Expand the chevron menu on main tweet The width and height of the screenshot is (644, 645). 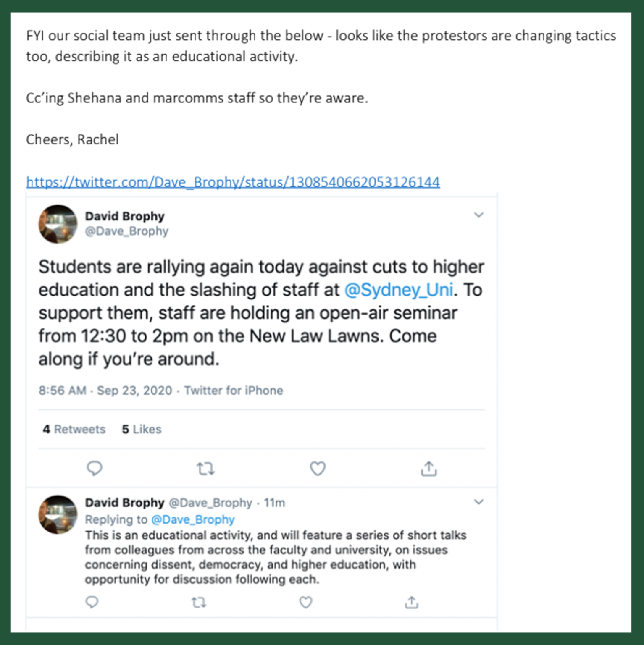(x=479, y=215)
